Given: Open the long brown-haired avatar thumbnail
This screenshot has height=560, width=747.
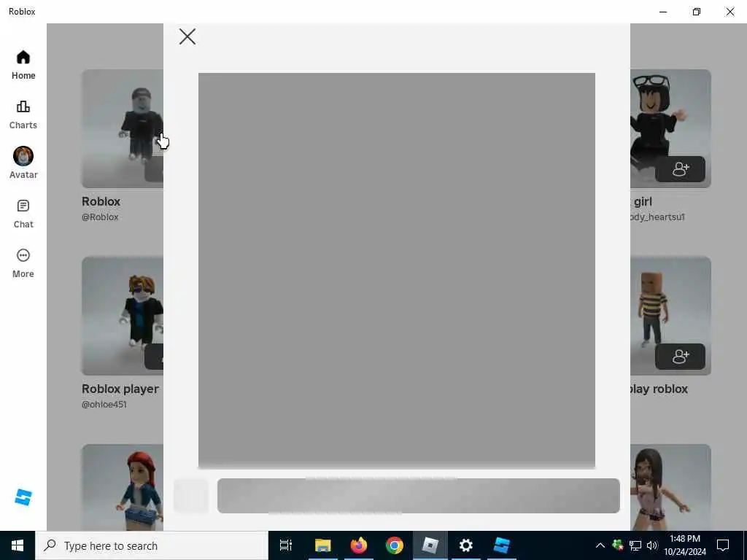Looking at the screenshot, I should click(670, 487).
